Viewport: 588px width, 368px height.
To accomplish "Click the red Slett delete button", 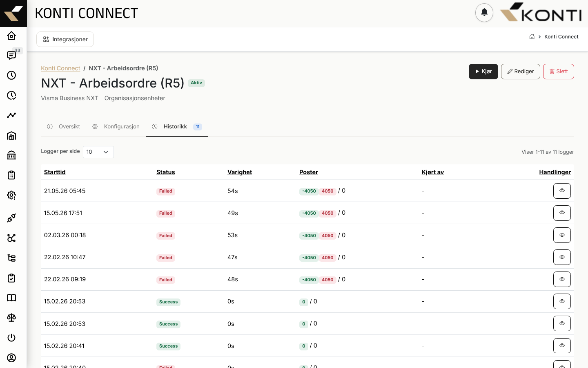I will 559,72.
